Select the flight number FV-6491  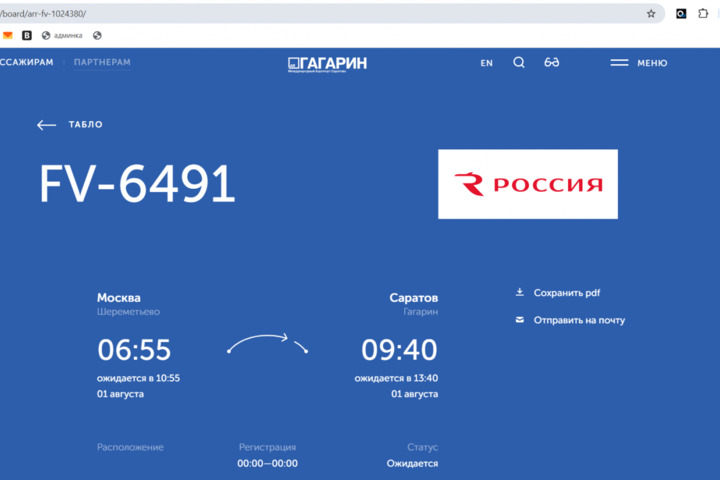click(x=137, y=184)
